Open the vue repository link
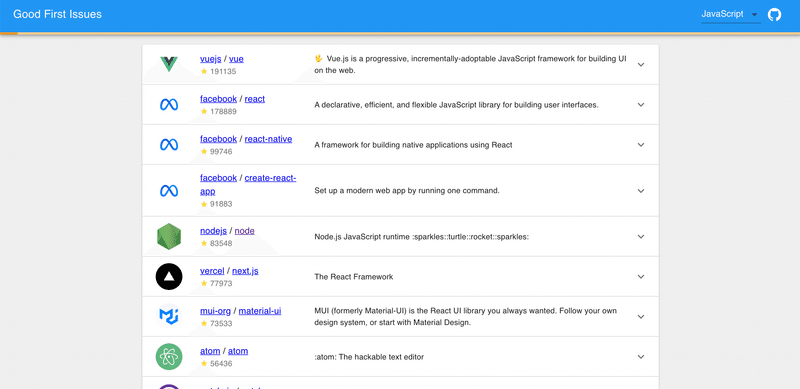The image size is (800, 389). point(236,59)
